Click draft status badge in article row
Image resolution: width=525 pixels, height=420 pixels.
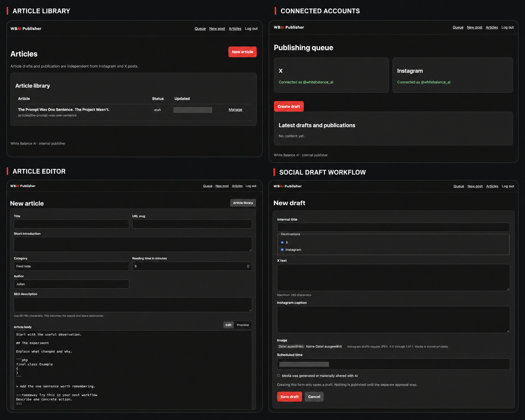(158, 110)
